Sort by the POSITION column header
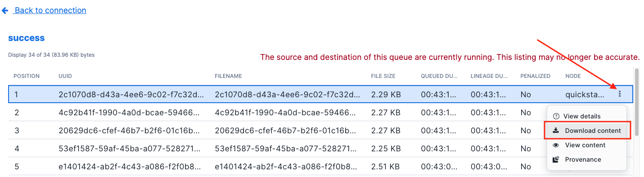 coord(27,76)
